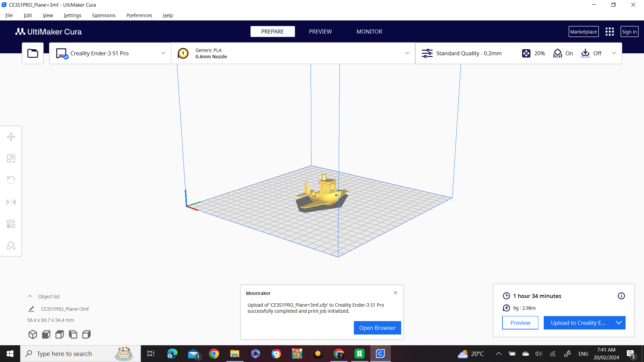Viewport: 644px width, 362px height.
Task: Open the Edit menu
Action: point(28,15)
